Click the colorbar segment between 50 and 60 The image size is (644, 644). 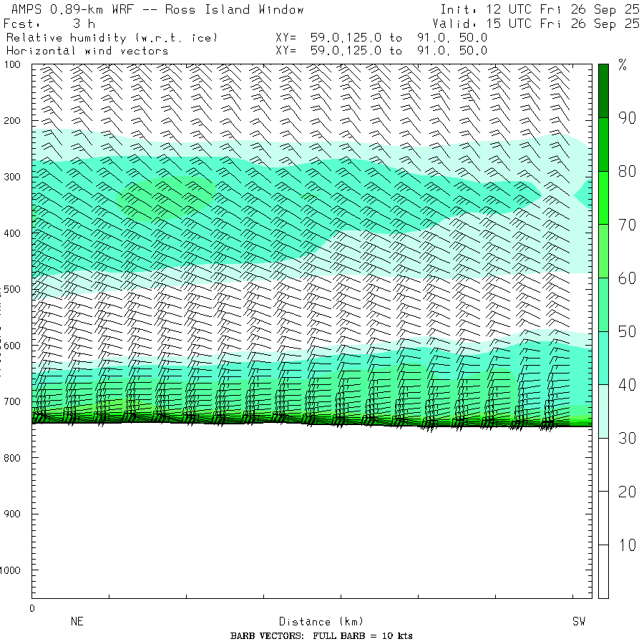click(x=603, y=305)
